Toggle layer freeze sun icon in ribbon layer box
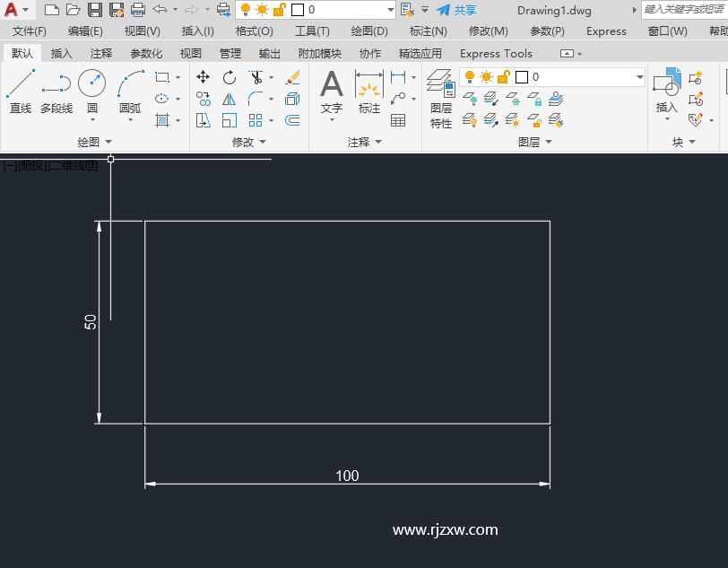 [x=486, y=76]
